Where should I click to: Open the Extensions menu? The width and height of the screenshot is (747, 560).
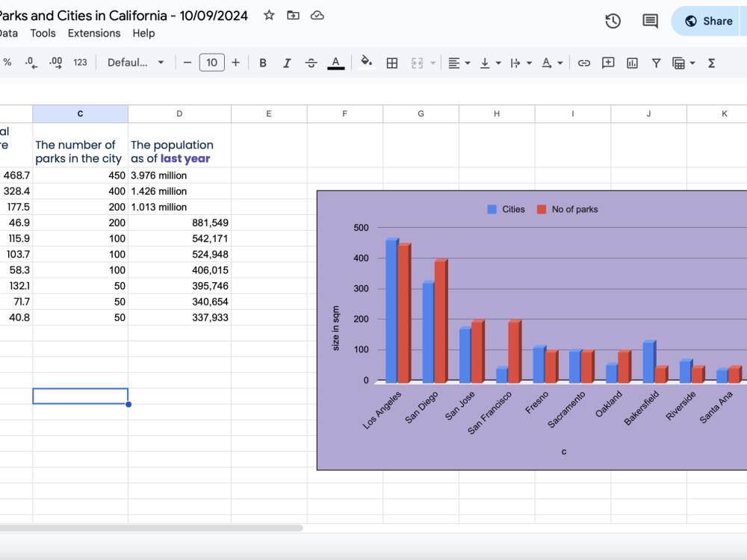[x=94, y=34]
